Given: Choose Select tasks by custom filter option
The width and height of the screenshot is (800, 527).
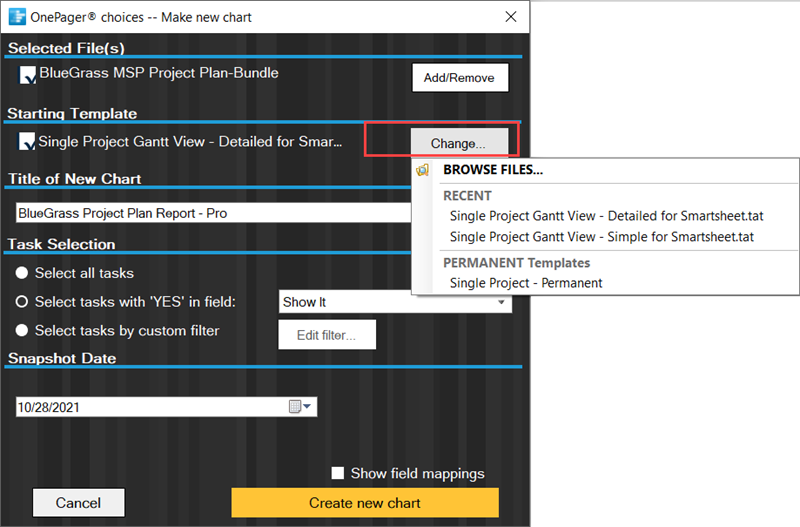Looking at the screenshot, I should pos(22,331).
